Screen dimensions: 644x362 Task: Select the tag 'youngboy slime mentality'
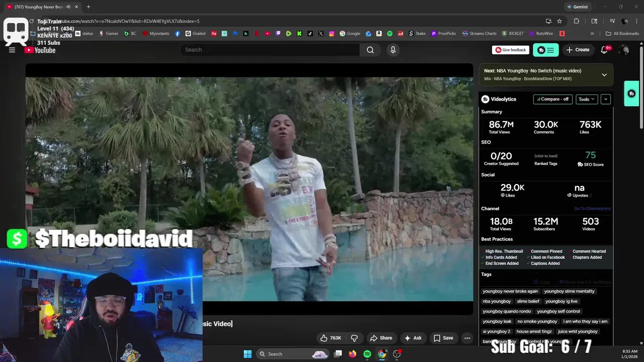click(569, 291)
